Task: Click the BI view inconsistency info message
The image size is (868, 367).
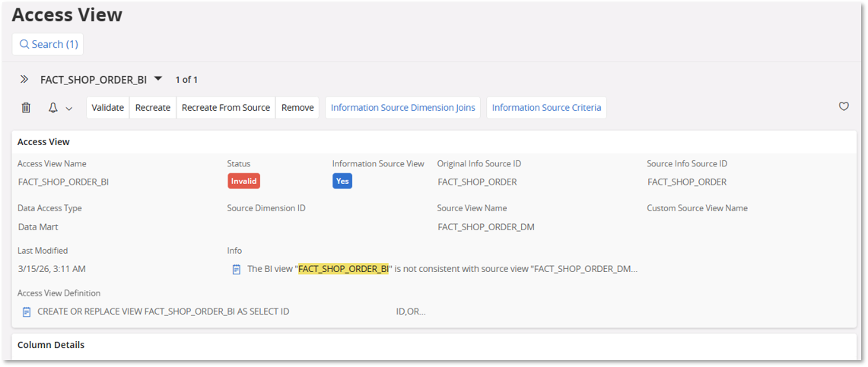Action: [x=442, y=269]
